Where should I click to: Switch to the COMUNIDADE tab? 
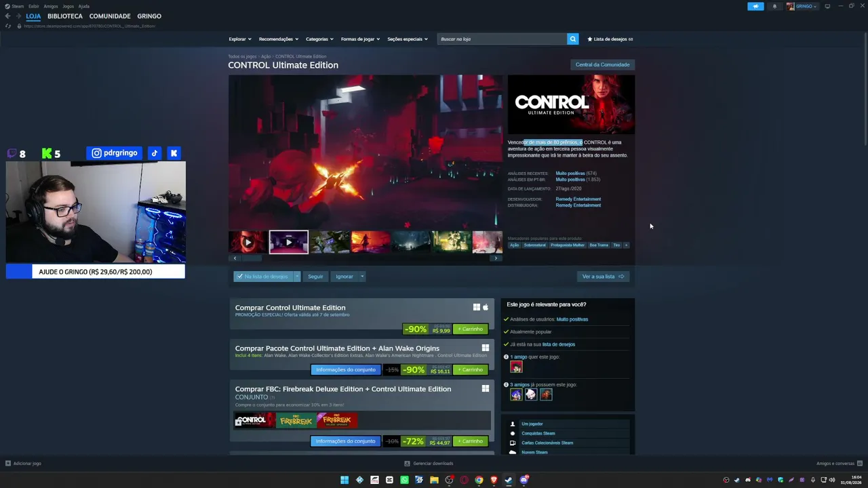pos(110,16)
